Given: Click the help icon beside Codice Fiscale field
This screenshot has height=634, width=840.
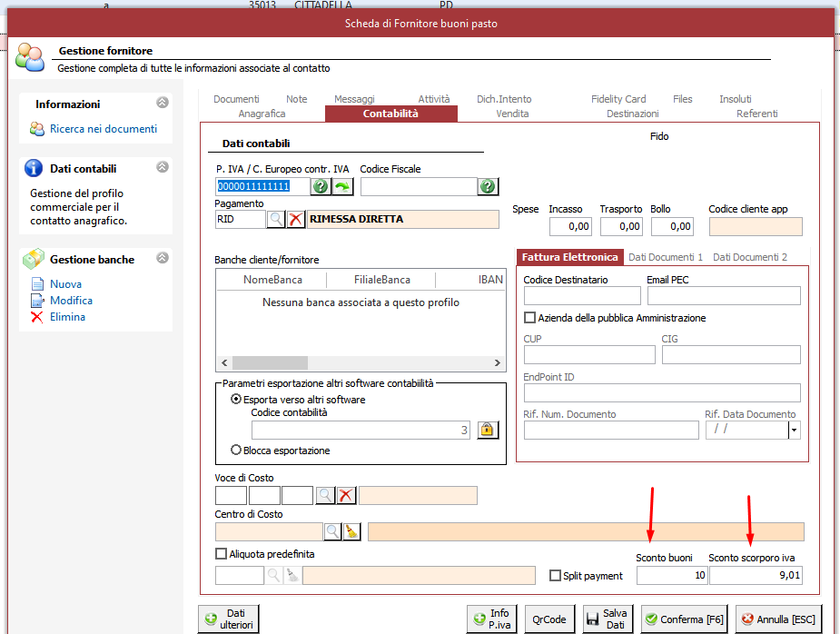Looking at the screenshot, I should click(488, 186).
